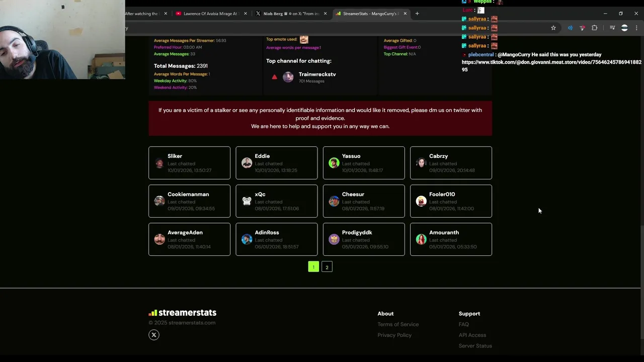Click the 'Weekday Activity' stat text
Image resolution: width=644 pixels, height=362 pixels.
(x=175, y=81)
